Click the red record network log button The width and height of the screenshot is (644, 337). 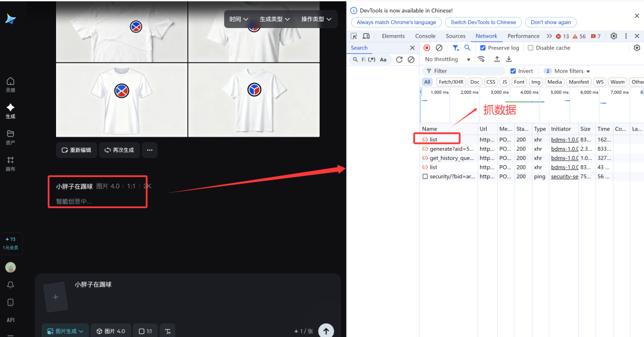pos(426,48)
